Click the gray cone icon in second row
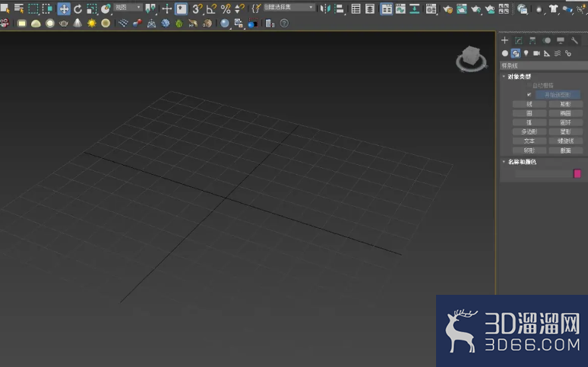Viewport: 588px width, 367px height. tap(77, 24)
